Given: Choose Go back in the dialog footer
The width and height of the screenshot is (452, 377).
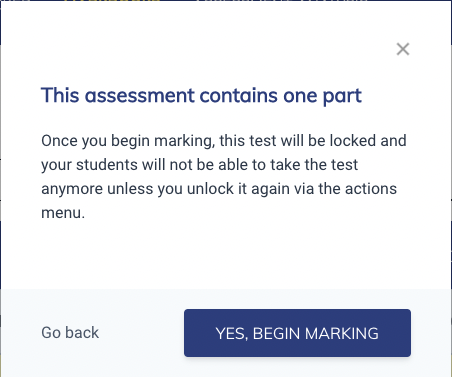Looking at the screenshot, I should pos(70,333).
